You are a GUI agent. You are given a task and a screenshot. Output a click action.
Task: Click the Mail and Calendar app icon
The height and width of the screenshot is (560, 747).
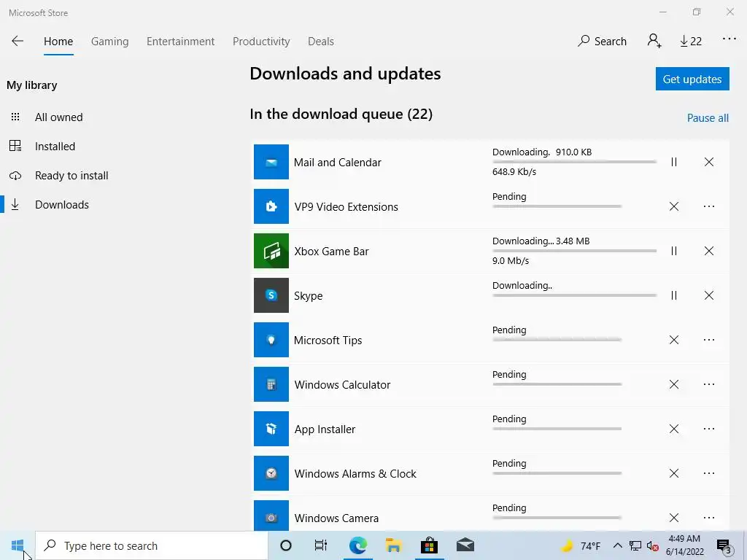tap(271, 162)
